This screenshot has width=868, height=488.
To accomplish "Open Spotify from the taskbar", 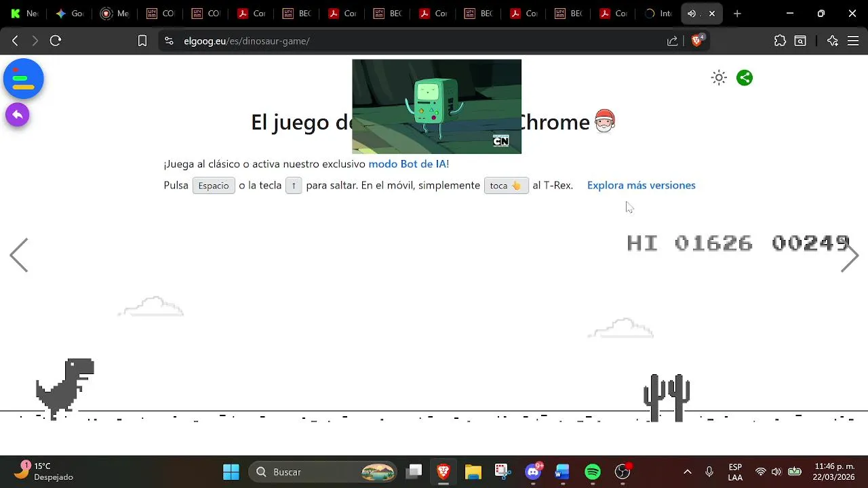I will [593, 472].
